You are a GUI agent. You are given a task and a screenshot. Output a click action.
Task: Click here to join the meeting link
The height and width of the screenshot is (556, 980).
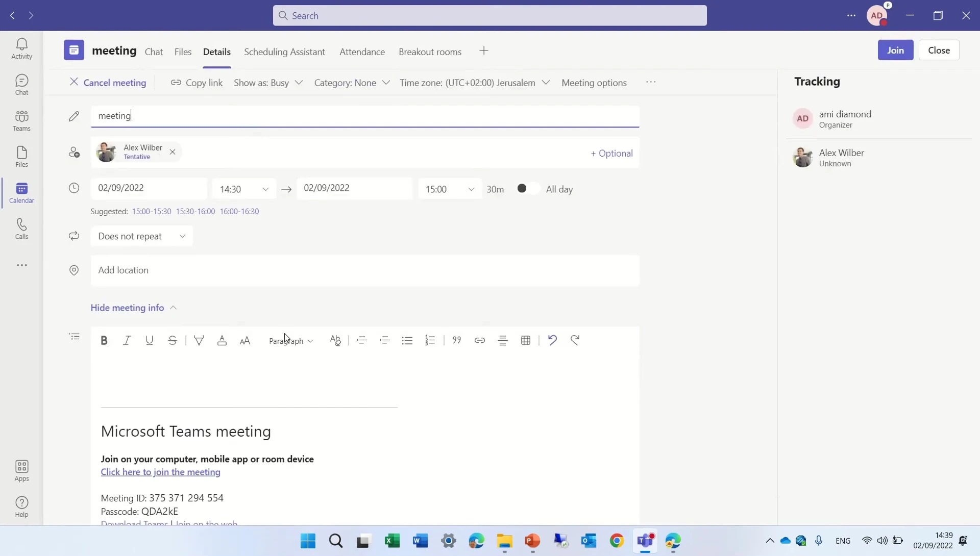pyautogui.click(x=160, y=472)
